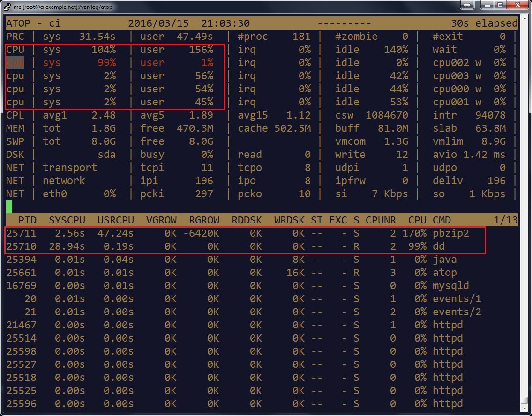Screen dimensions: 532x416
Task: Click the MEM total '1.8G'
Action: (104, 128)
